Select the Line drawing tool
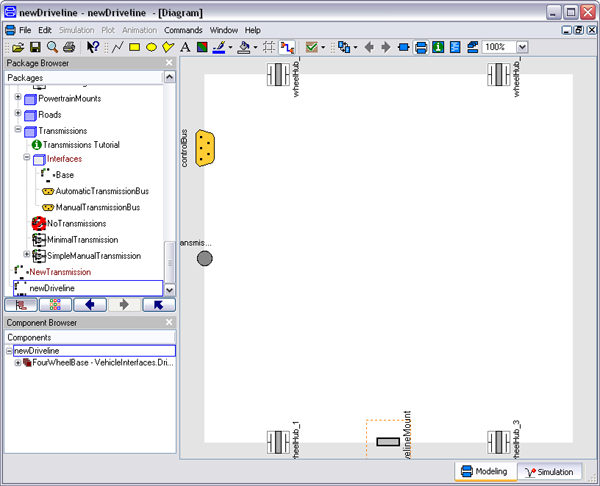The width and height of the screenshot is (600, 486). click(x=117, y=47)
